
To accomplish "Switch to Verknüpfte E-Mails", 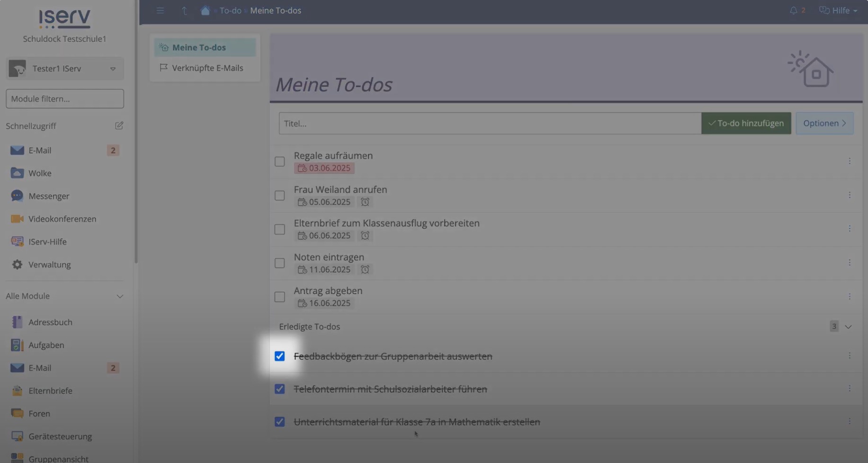I will (207, 68).
